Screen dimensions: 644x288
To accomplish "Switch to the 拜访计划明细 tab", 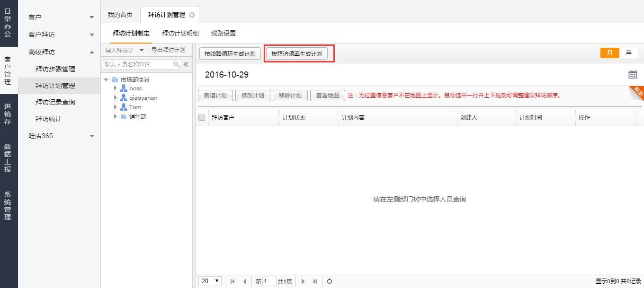I will click(x=180, y=33).
